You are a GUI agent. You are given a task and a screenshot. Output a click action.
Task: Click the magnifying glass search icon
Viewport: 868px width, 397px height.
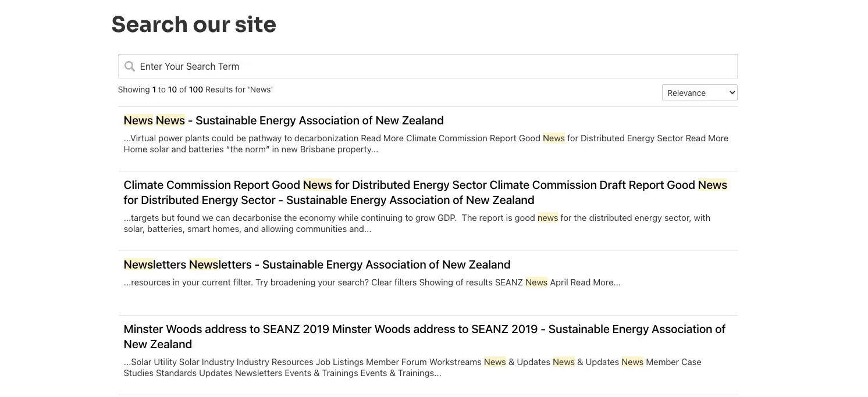[x=130, y=67]
